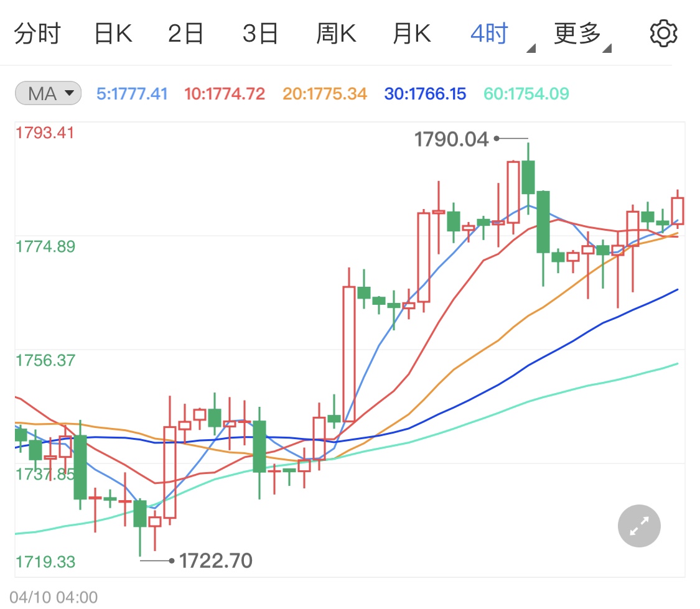Switch to 月K monthly tab

point(412,34)
